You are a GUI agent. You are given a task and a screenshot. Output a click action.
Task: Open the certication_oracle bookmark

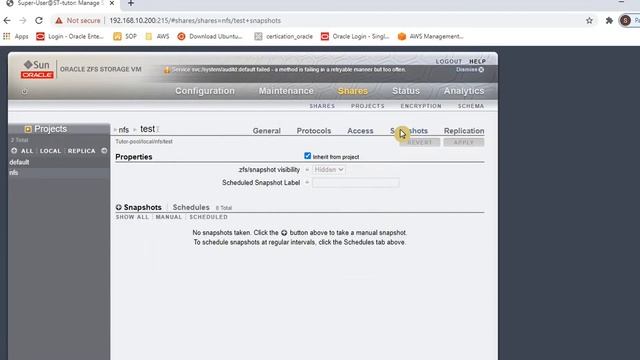284,36
